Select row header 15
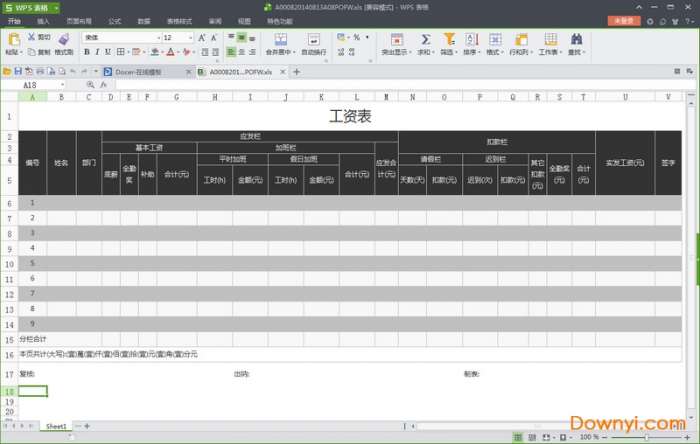 [x=9, y=340]
